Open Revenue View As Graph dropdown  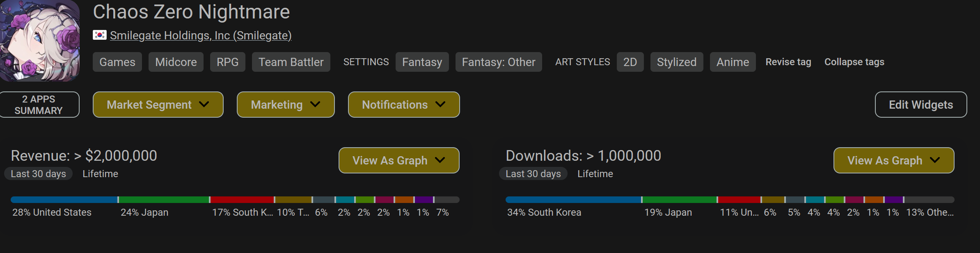pos(399,160)
